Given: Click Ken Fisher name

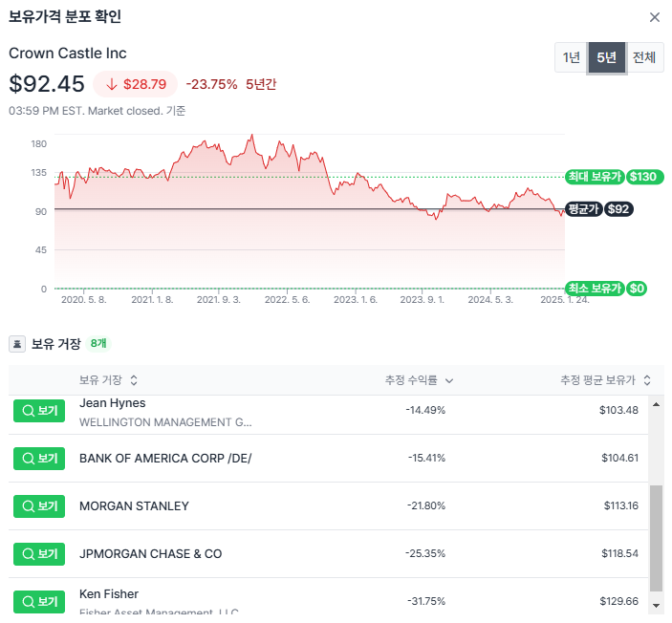Looking at the screenshot, I should tap(109, 594).
